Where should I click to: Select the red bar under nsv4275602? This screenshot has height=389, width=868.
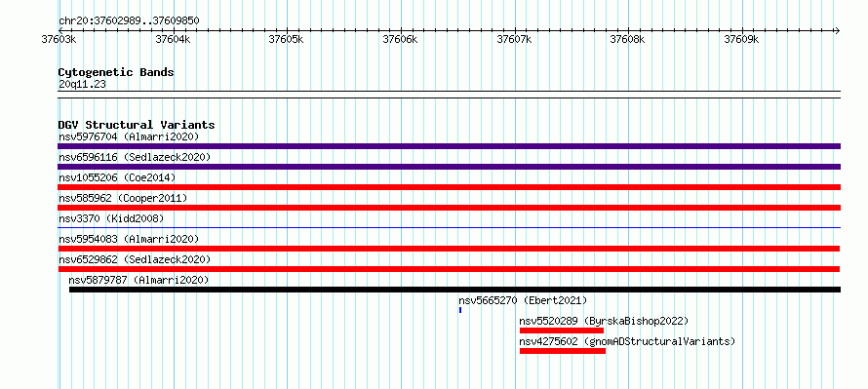click(563, 351)
